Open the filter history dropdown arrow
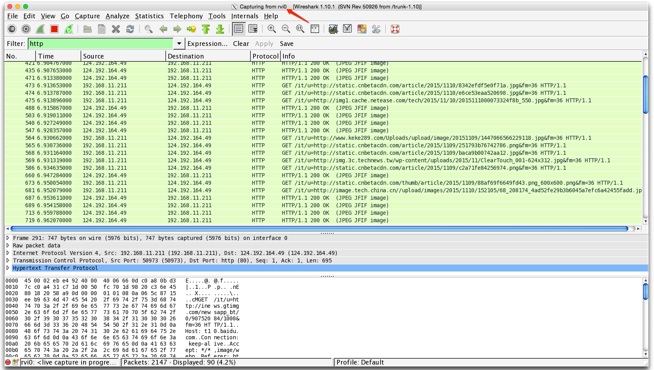The height and width of the screenshot is (370, 654). coord(179,43)
